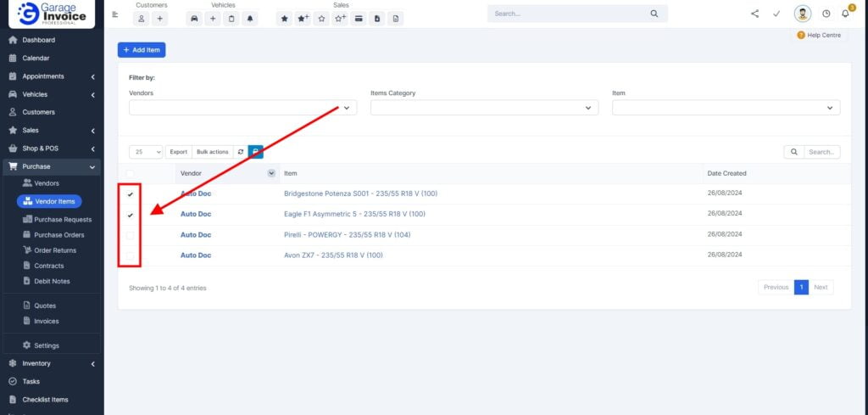Expand Vehicles menu in sidebar

coord(50,94)
